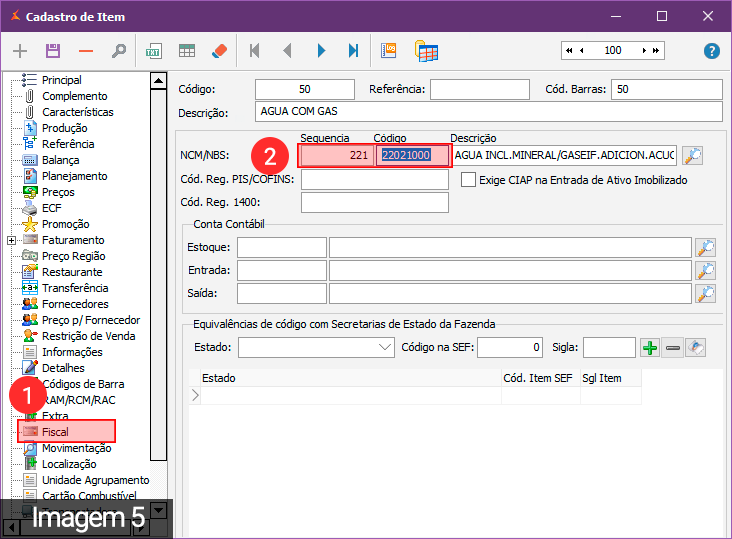Screen dimensions: 732x539
Task: Lookup Saída account with magnifier
Action: tap(705, 294)
